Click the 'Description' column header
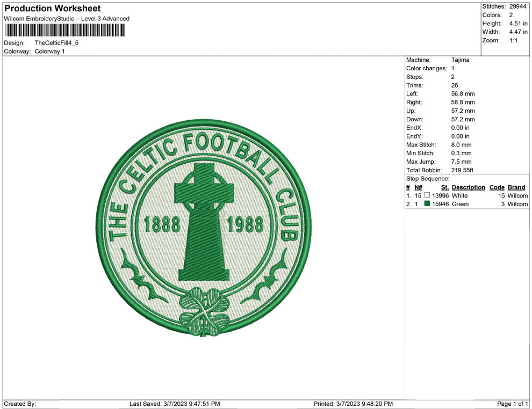Image resolution: width=532 pixels, height=409 pixels. point(469,187)
